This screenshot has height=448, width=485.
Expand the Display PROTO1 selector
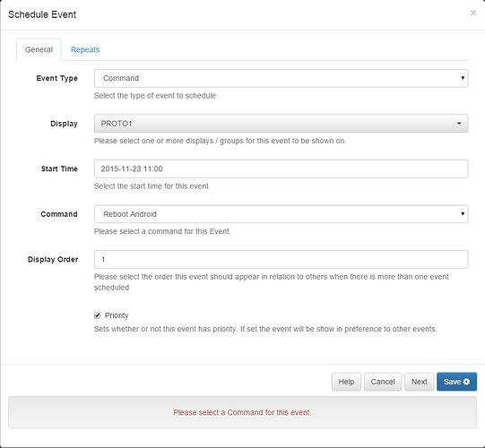tap(281, 124)
